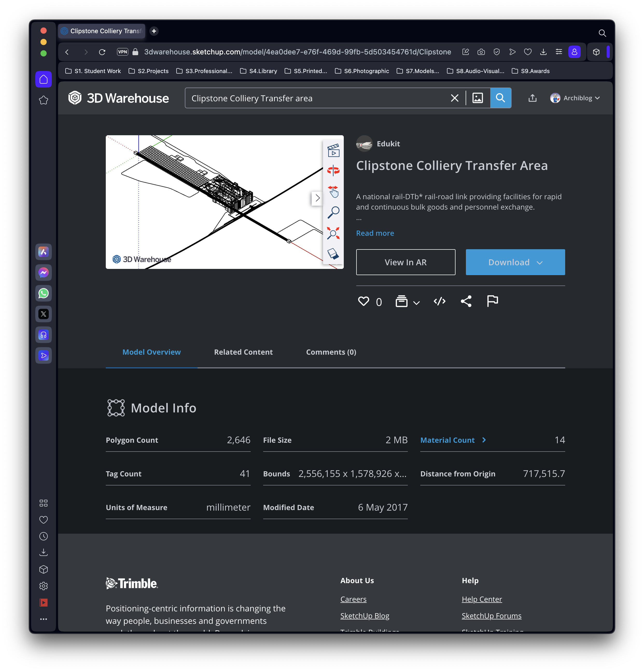Viewport: 644px width, 672px height.
Task: Switch to the Related Content tab
Action: coord(243,352)
